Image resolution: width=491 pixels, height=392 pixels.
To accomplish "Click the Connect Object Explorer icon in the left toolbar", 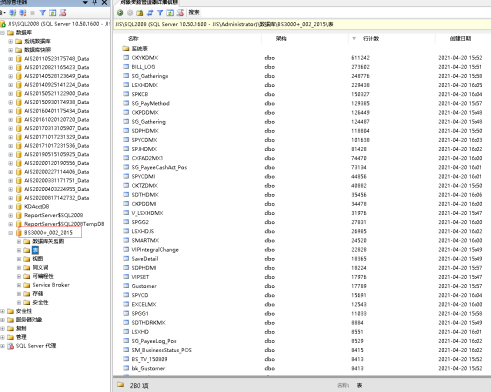I will click(x=13, y=13).
